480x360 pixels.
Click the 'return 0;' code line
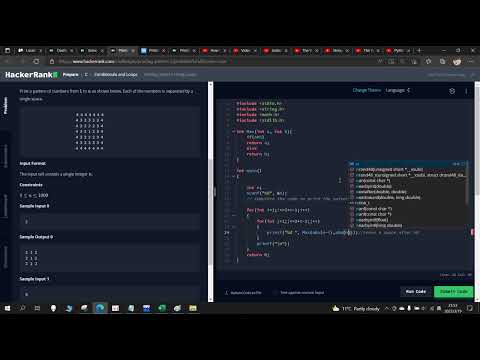click(x=258, y=255)
